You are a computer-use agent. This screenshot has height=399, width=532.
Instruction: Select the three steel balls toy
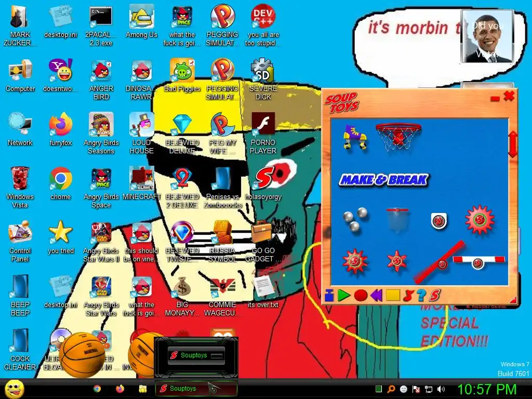tap(355, 219)
